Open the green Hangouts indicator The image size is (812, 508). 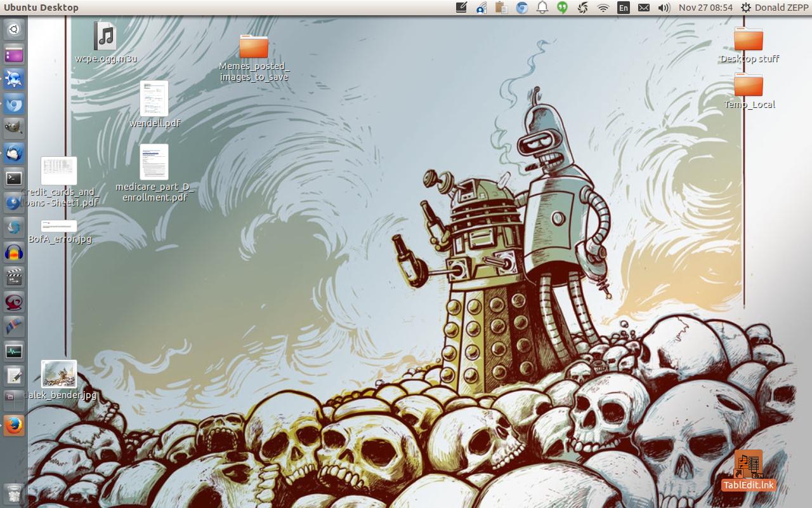(562, 8)
